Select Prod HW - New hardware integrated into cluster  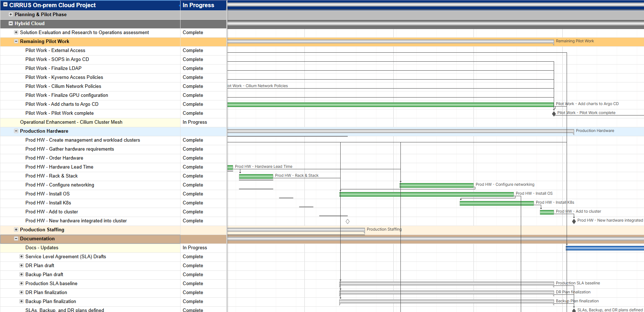pyautogui.click(x=76, y=221)
